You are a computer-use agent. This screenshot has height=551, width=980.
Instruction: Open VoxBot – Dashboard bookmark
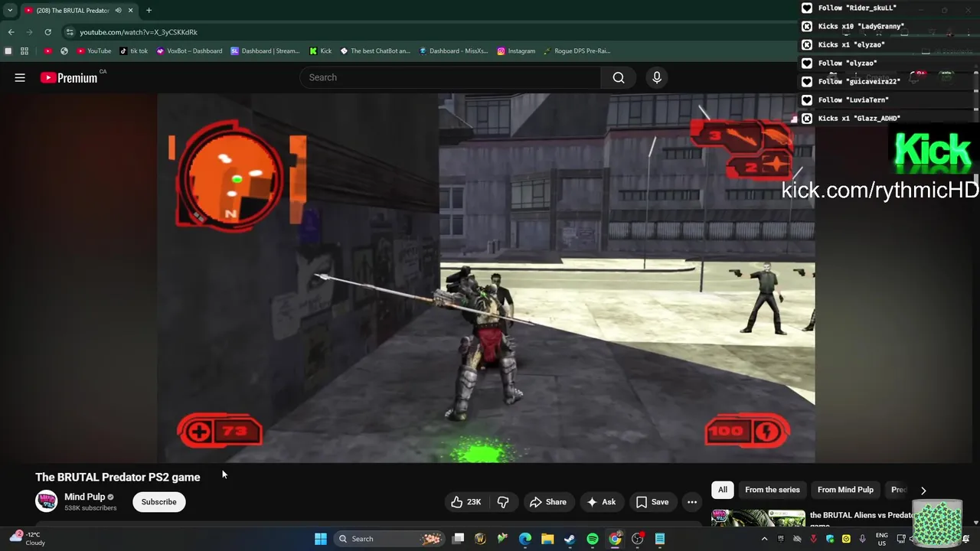coord(189,51)
